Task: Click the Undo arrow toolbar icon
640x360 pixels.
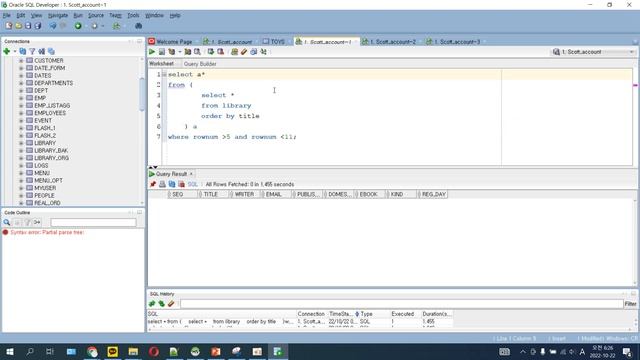Action: 53,26
